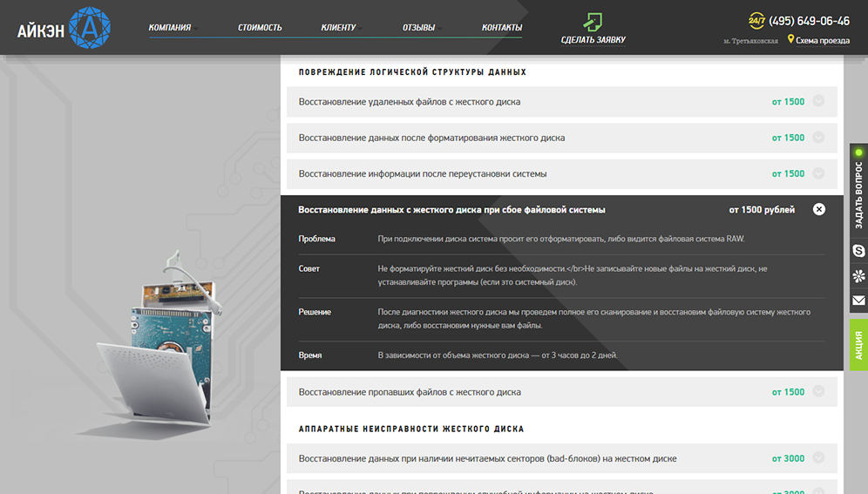Open the Контакты page
This screenshot has height=494, width=868.
502,27
